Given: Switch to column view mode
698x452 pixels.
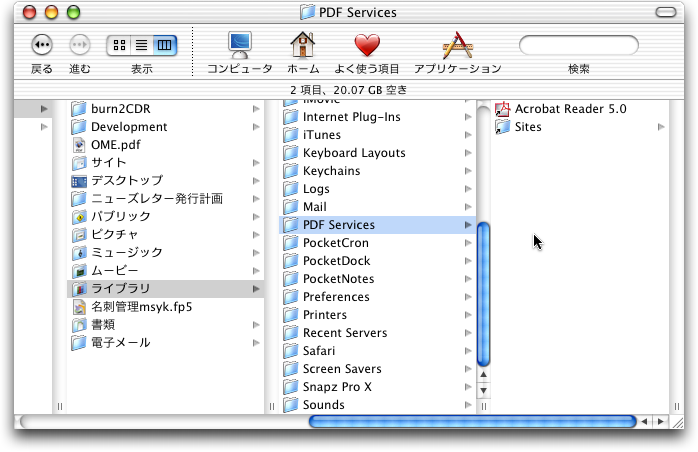Looking at the screenshot, I should point(164,45).
